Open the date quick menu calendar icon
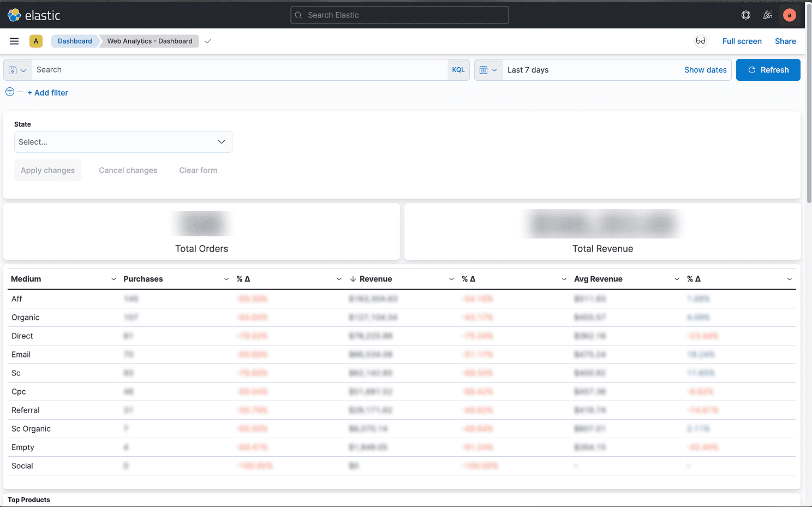This screenshot has width=812, height=507. 488,70
